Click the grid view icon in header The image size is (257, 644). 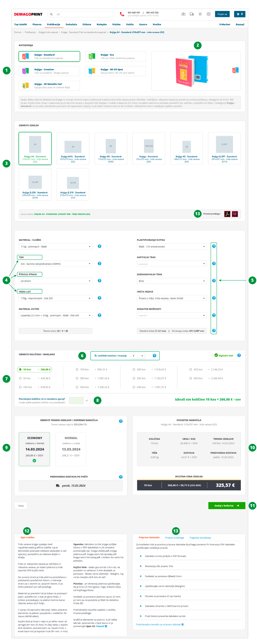coord(209,14)
